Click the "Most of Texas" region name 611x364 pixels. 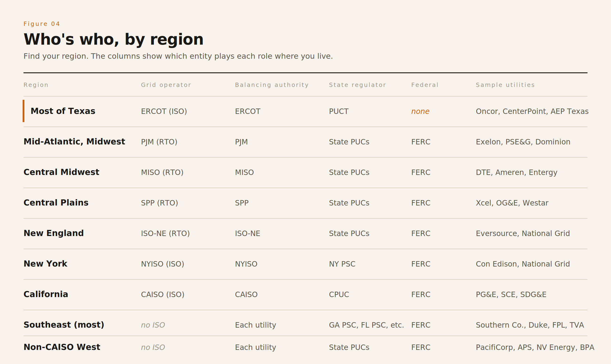63,111
